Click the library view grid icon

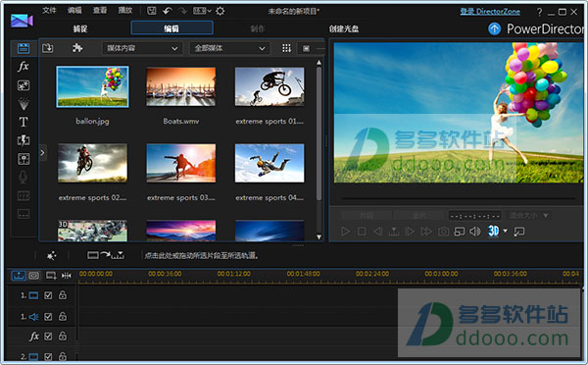286,48
